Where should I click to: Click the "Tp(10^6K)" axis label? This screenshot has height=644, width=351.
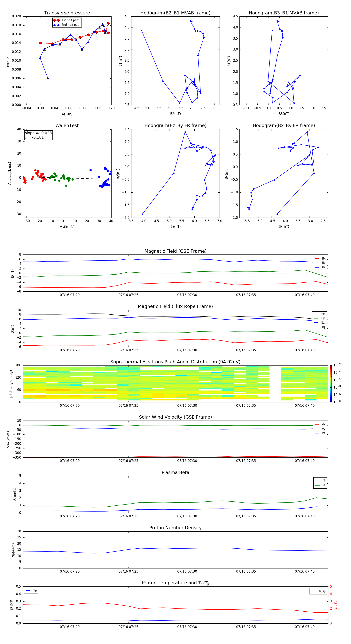click(11, 605)
